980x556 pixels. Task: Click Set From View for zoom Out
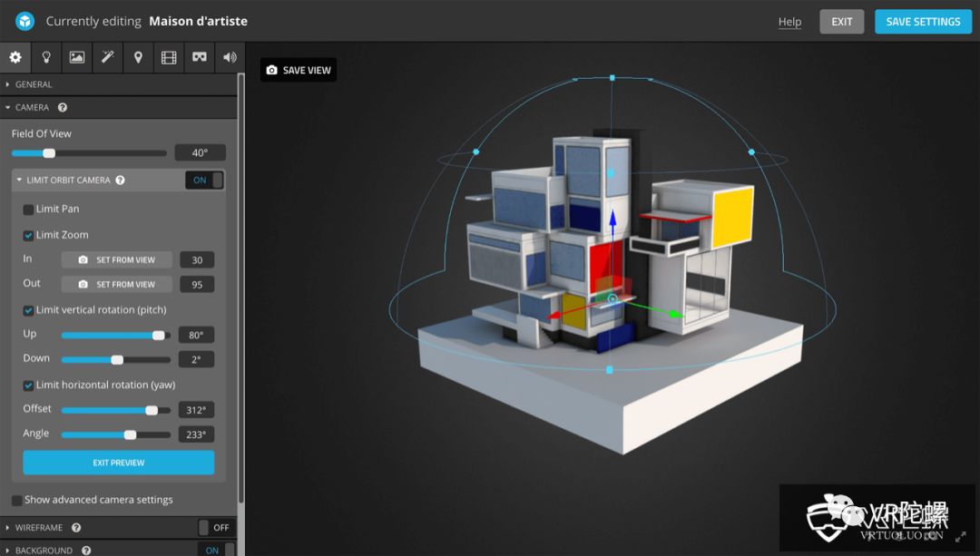tap(116, 284)
